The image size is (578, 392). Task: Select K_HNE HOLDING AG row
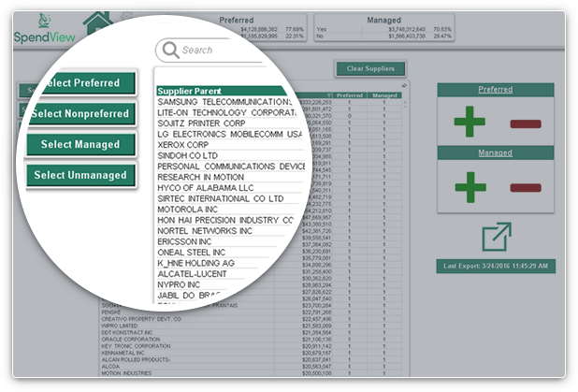(x=195, y=263)
